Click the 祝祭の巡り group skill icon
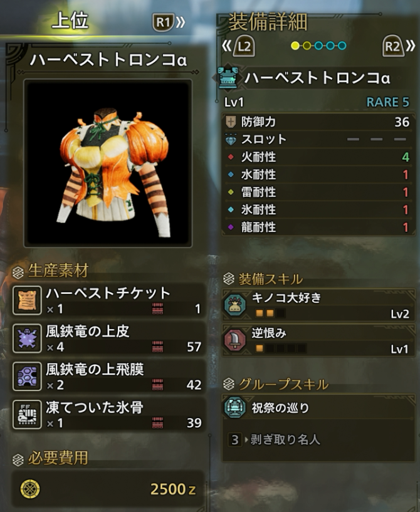The image size is (420, 512). pos(235,407)
